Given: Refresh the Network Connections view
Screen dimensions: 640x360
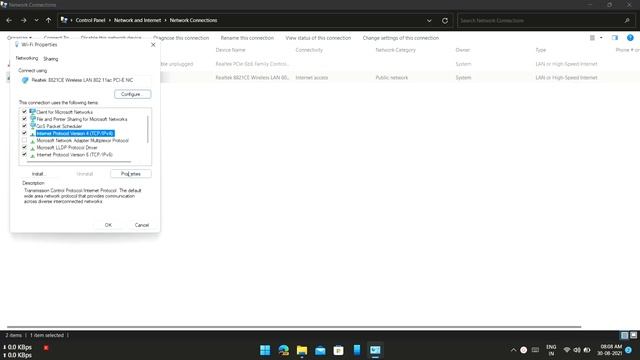Looking at the screenshot, I should pos(445,20).
